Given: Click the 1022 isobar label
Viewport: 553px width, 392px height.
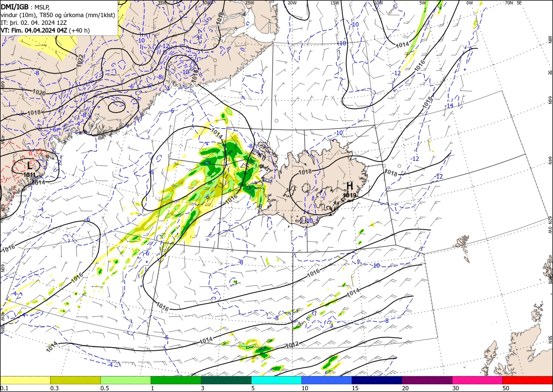Looking at the screenshot, I should point(80,61).
